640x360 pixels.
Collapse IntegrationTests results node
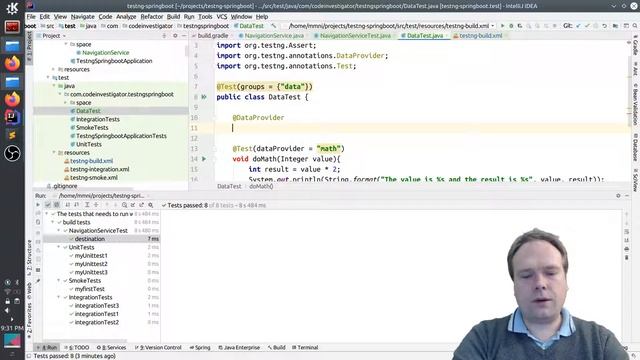click(x=58, y=297)
